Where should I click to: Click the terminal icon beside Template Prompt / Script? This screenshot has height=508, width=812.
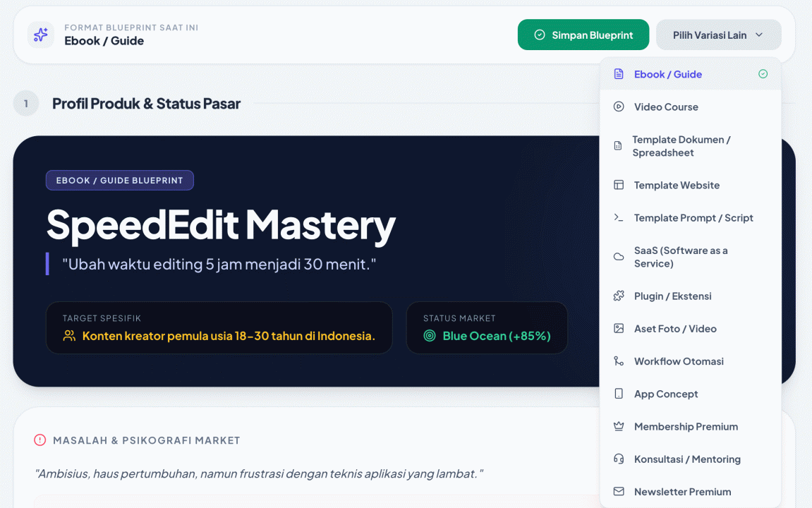(x=619, y=217)
